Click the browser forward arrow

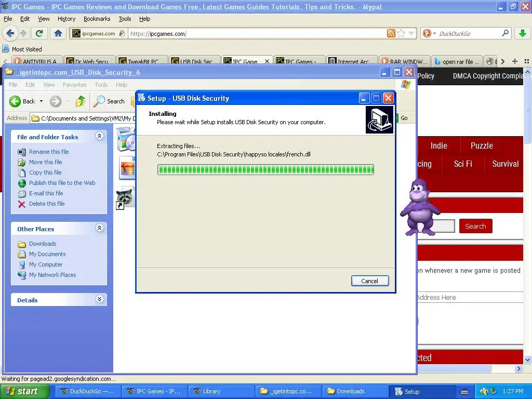[23, 33]
